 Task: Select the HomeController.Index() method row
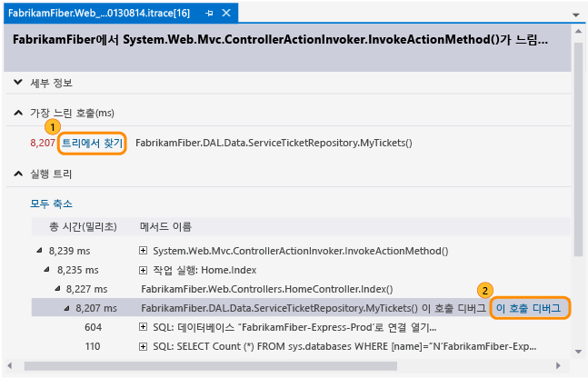[267, 289]
